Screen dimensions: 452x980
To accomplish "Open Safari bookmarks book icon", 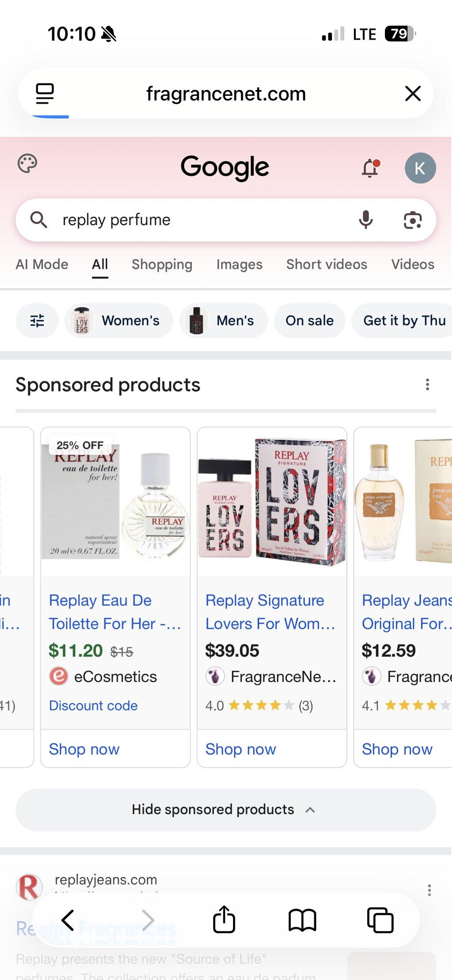I will [302, 920].
